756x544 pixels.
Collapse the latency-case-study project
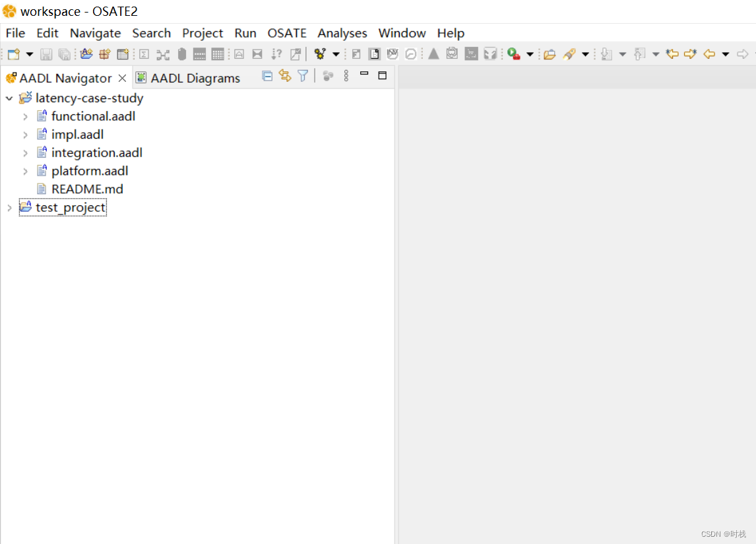click(9, 98)
